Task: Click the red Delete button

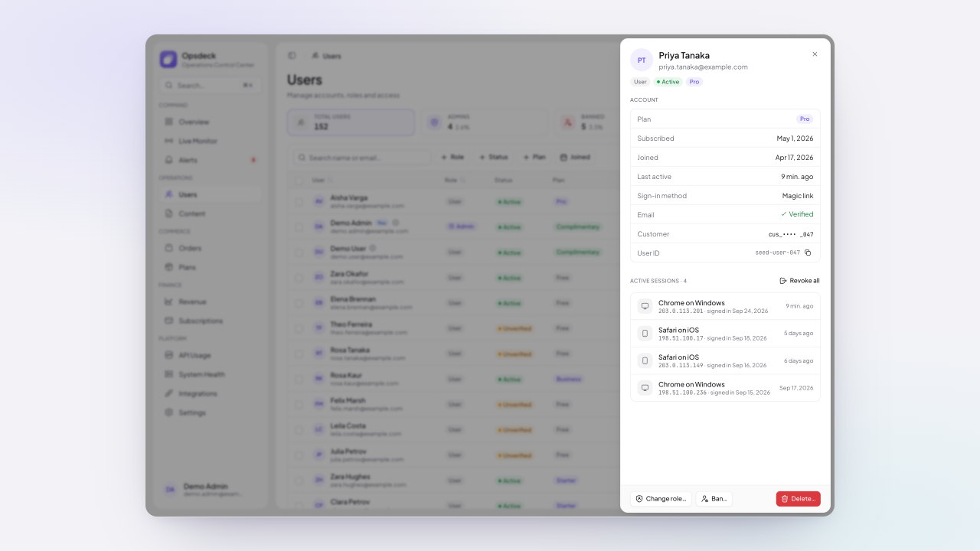Action: pyautogui.click(x=798, y=499)
